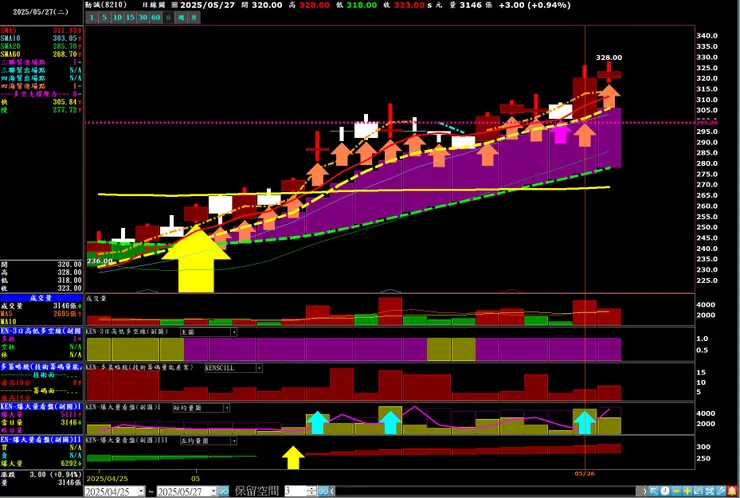Click GO button next to 保留空間 field
Image resolution: width=740 pixels, height=498 pixels.
click(x=323, y=491)
